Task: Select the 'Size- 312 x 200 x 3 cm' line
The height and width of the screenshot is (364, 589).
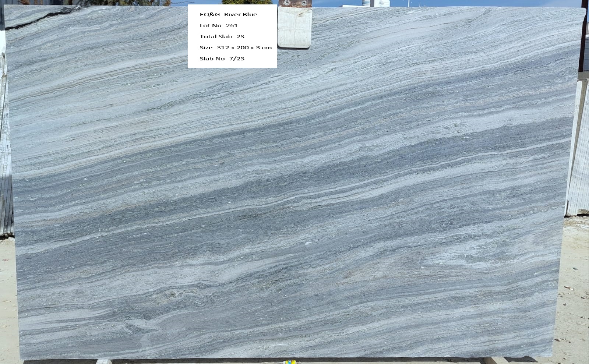Action: [236, 47]
